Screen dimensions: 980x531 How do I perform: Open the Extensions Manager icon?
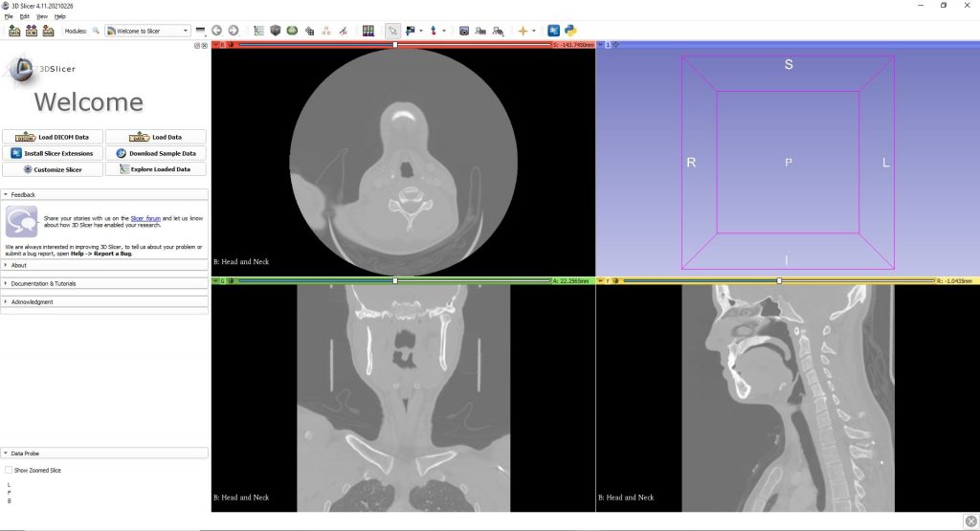(553, 31)
